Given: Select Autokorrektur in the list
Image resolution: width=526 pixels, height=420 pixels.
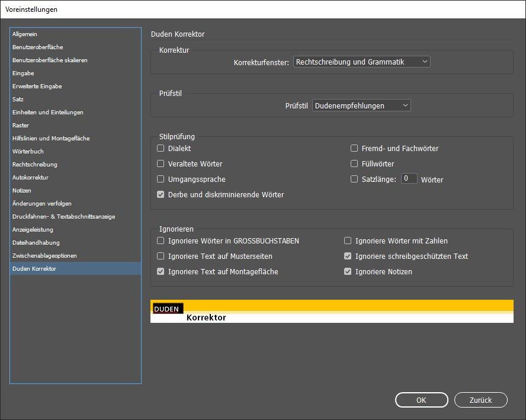Looking at the screenshot, I should point(75,178).
